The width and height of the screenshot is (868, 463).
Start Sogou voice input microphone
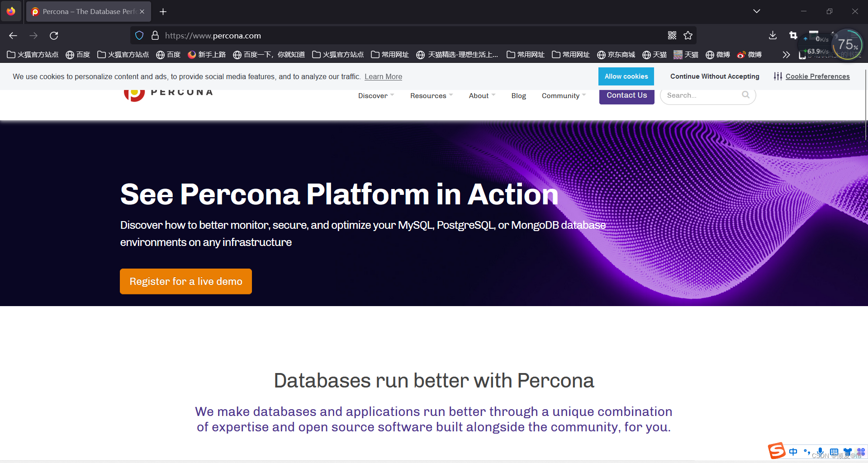pyautogui.click(x=821, y=452)
